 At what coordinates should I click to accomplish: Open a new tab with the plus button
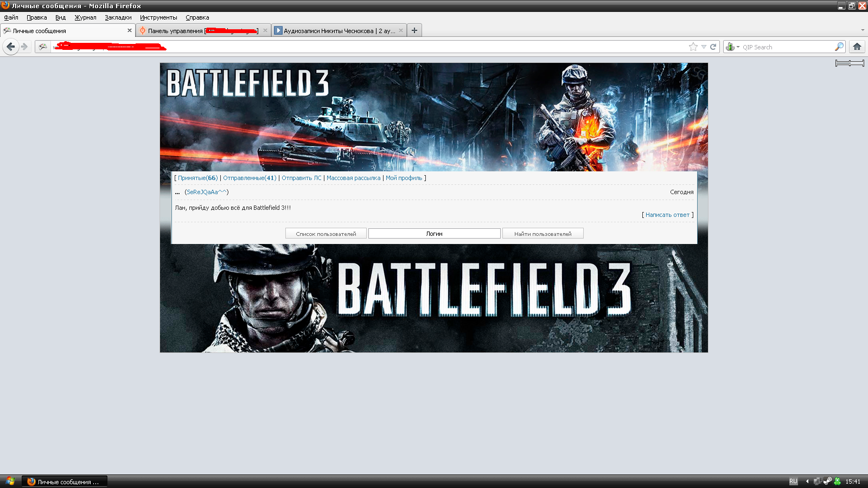point(414,30)
